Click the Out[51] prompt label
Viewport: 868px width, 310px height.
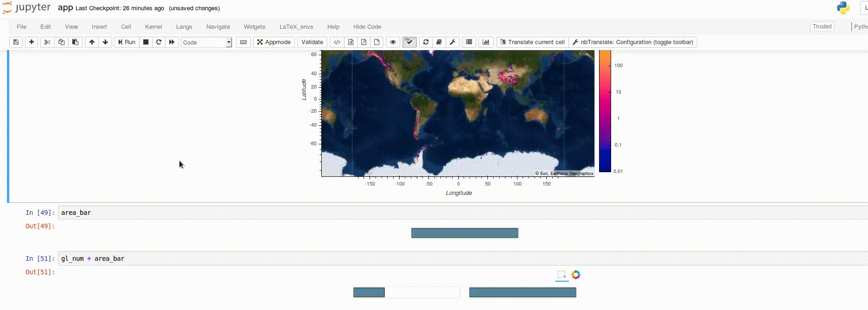40,272
